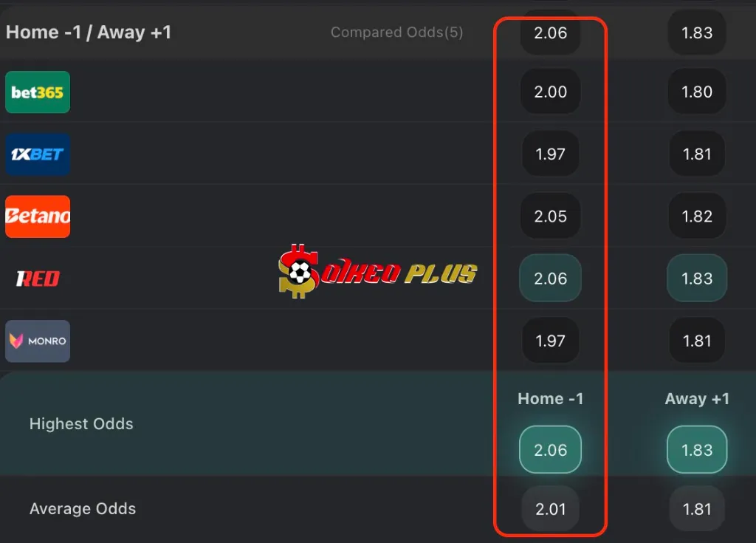Click Highest Odds Home -1 value 2.06

click(550, 450)
